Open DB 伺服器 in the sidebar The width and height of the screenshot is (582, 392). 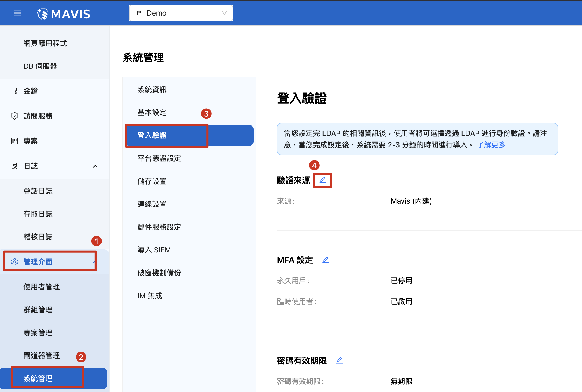point(40,66)
